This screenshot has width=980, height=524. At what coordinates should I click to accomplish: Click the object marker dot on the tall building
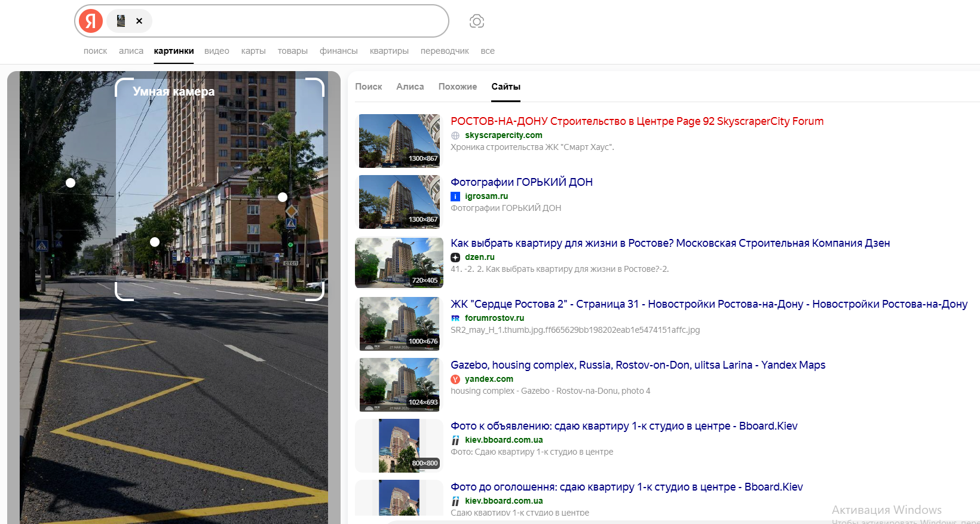click(283, 197)
